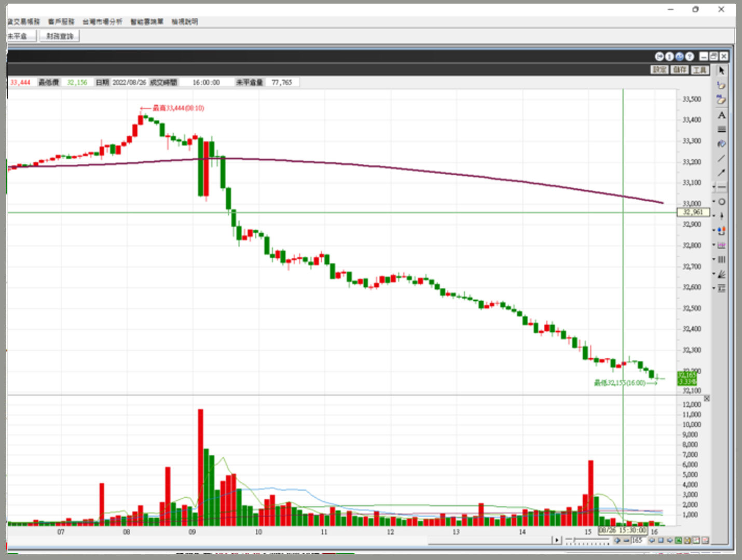Expand the retracement levels tool options arrow
Image resolution: width=742 pixels, height=560 pixels.
714,288
